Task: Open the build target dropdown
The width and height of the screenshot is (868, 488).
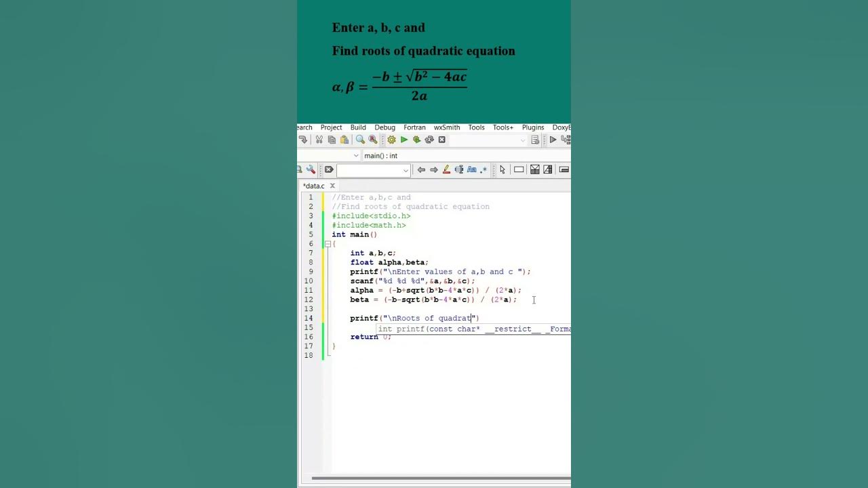Action: pyautogui.click(x=522, y=140)
